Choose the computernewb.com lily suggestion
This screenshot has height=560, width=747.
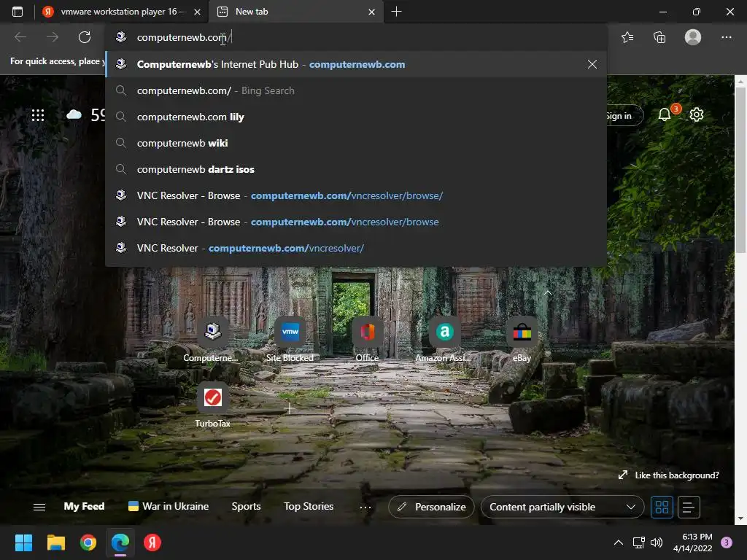tap(356, 117)
